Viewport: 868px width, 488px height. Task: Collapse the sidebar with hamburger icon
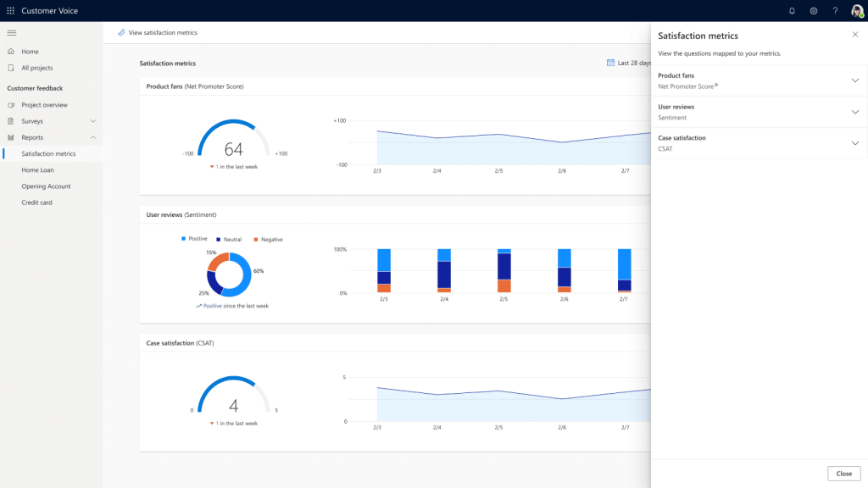11,32
